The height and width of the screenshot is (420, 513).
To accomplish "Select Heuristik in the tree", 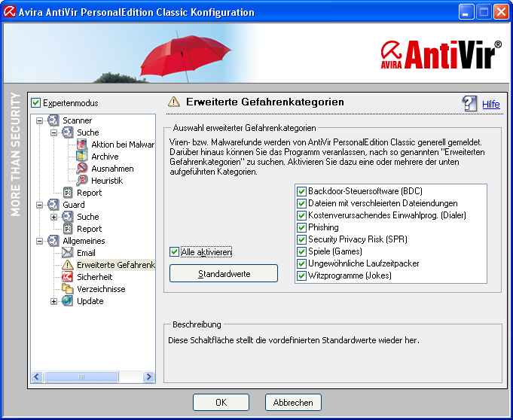I will click(107, 181).
